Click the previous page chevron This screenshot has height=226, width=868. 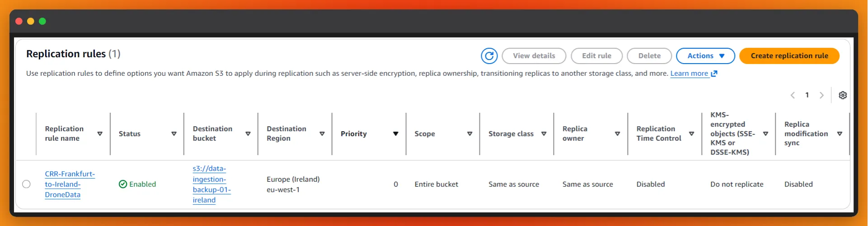793,95
